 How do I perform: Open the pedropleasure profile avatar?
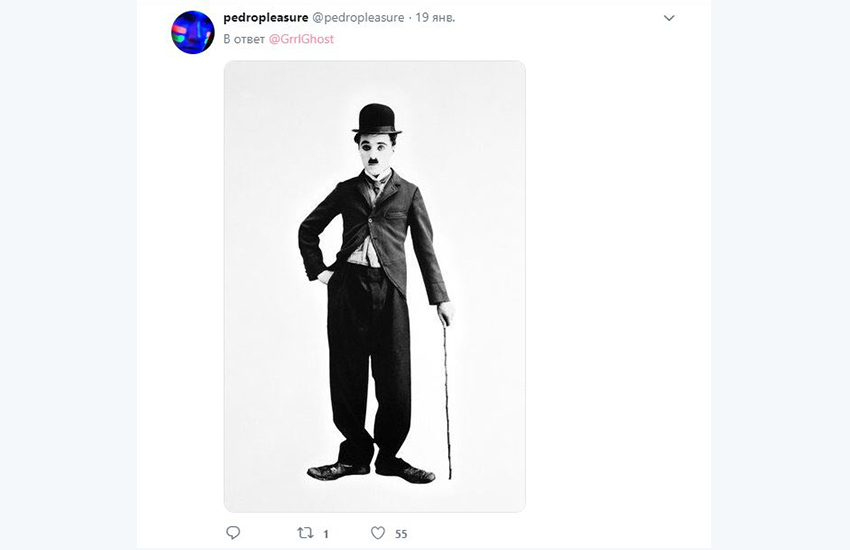[193, 32]
